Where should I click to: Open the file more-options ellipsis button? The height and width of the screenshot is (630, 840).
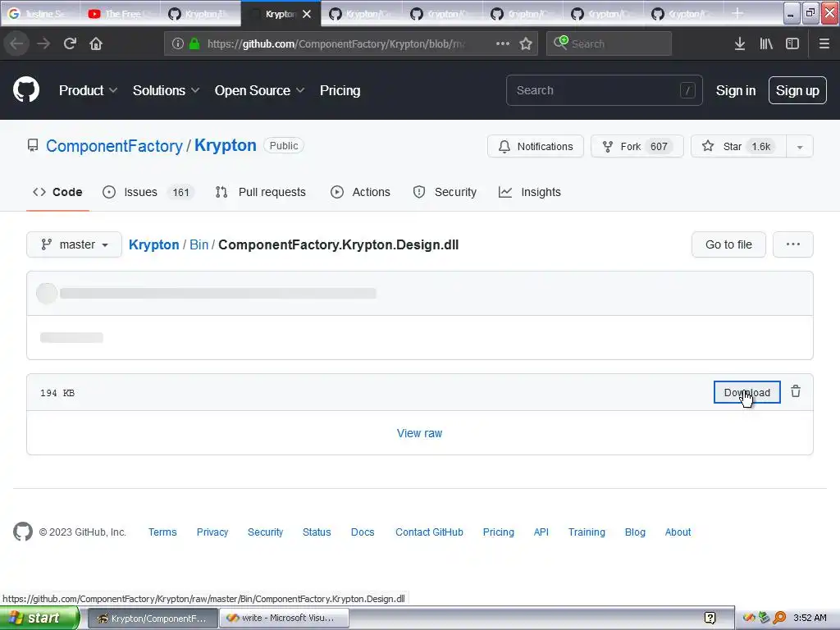(x=793, y=244)
